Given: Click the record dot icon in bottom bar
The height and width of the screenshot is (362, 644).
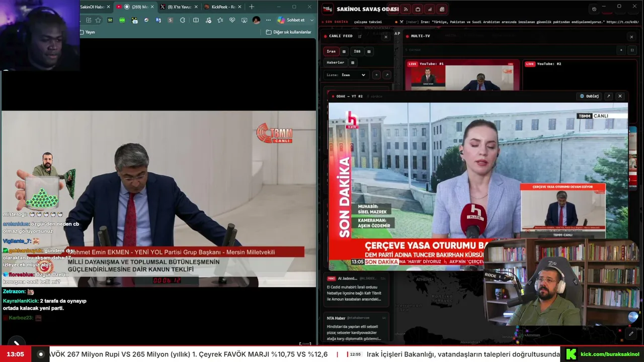Looking at the screenshot, I should tap(41, 354).
